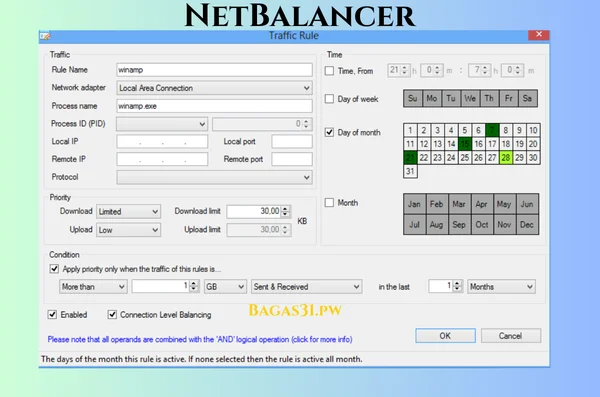The height and width of the screenshot is (397, 600).
Task: Click the Remote port field
Action: point(292,159)
